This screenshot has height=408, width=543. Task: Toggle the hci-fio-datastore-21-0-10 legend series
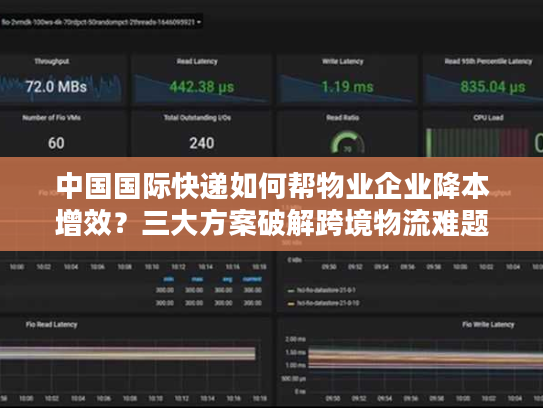tap(328, 303)
